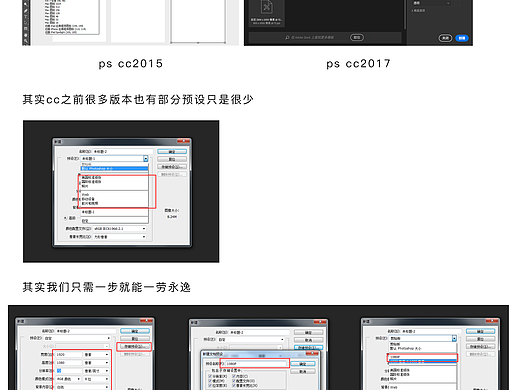
Task: Select Mobile Devices preset in middle dialog list
Action: 114,199
